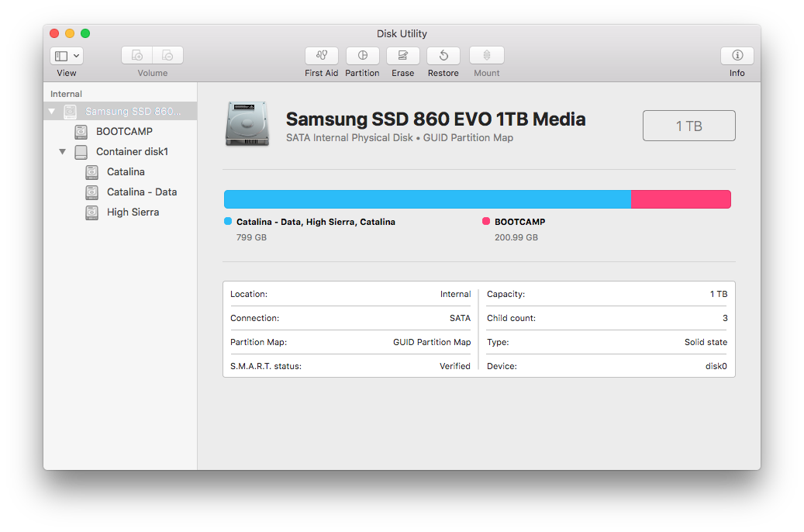Click the Partition toolbar label
Screen dimensions: 804x532
coord(363,74)
